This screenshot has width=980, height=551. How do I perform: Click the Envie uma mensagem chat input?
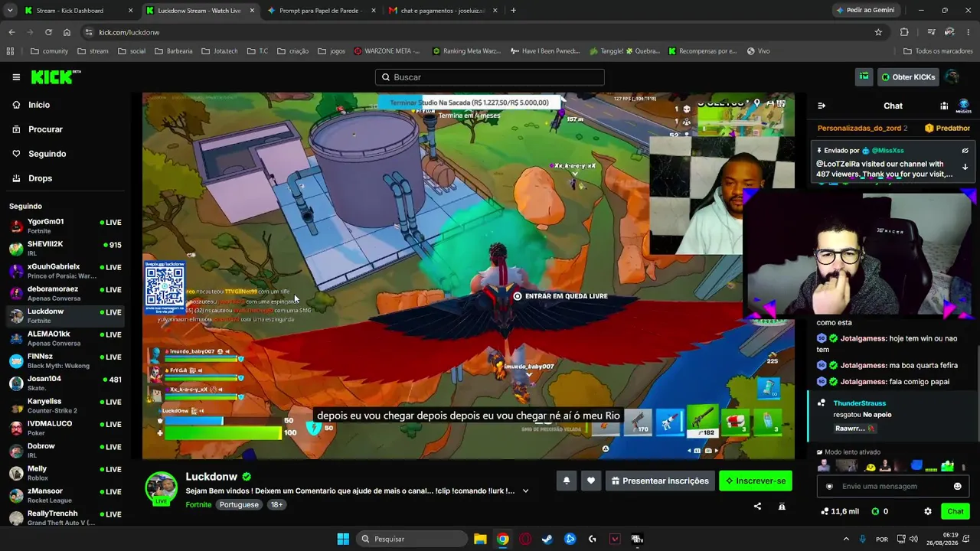click(x=892, y=486)
